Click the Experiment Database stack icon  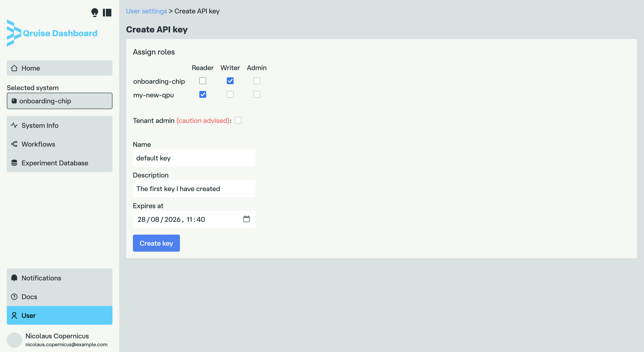[14, 163]
